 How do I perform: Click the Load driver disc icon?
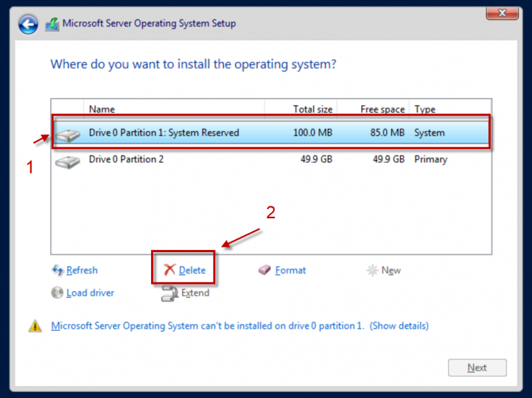tap(57, 293)
